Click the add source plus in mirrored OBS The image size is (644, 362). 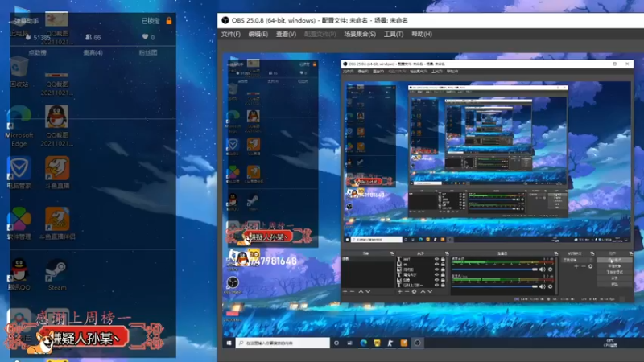pyautogui.click(x=399, y=291)
